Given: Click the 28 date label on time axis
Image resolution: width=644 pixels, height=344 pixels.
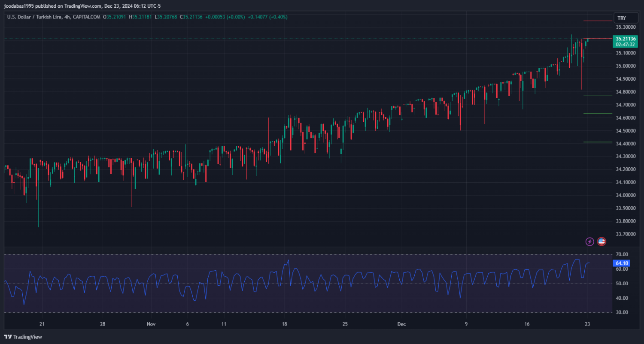Looking at the screenshot, I should click(103, 324).
